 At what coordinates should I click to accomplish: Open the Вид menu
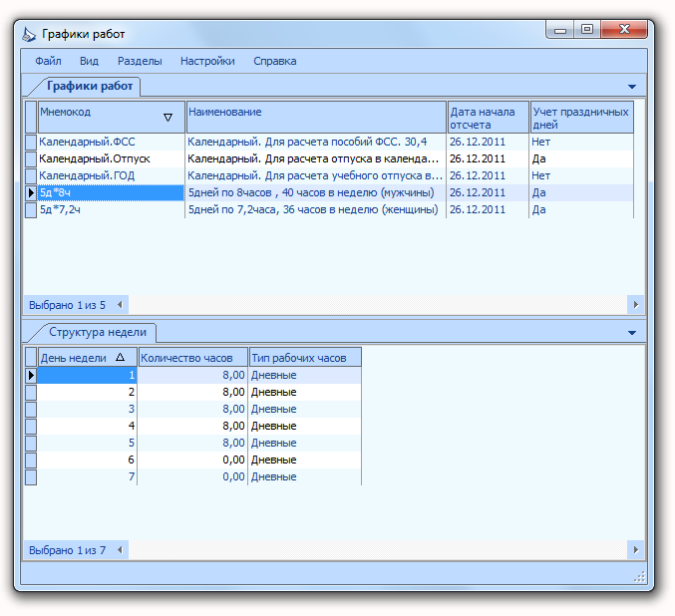pos(89,61)
